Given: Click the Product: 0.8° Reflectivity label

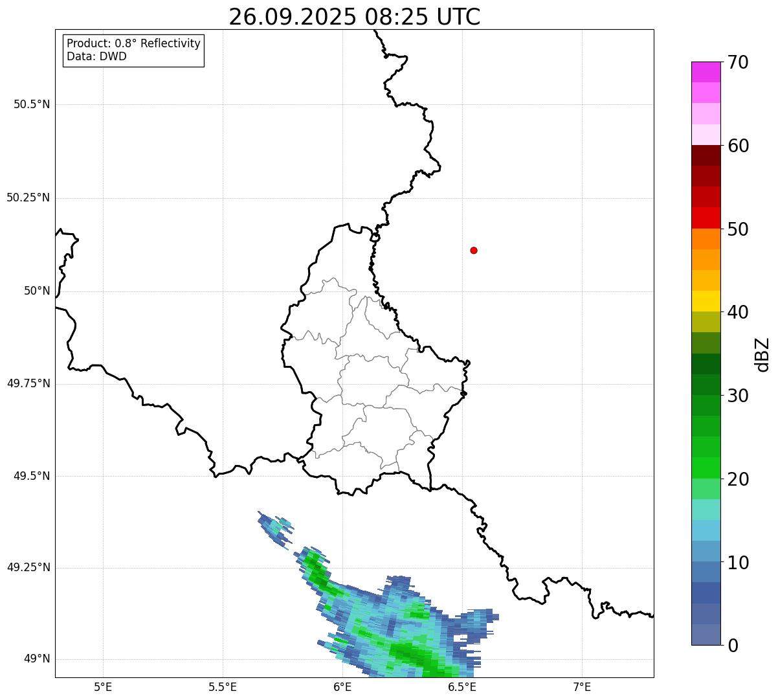Looking at the screenshot, I should point(134,43).
